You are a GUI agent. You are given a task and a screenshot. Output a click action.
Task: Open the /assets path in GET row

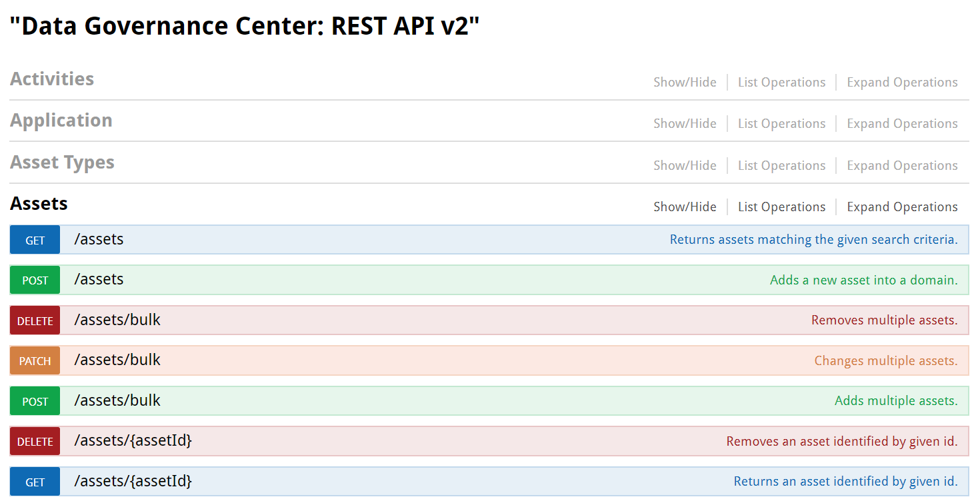[99, 239]
